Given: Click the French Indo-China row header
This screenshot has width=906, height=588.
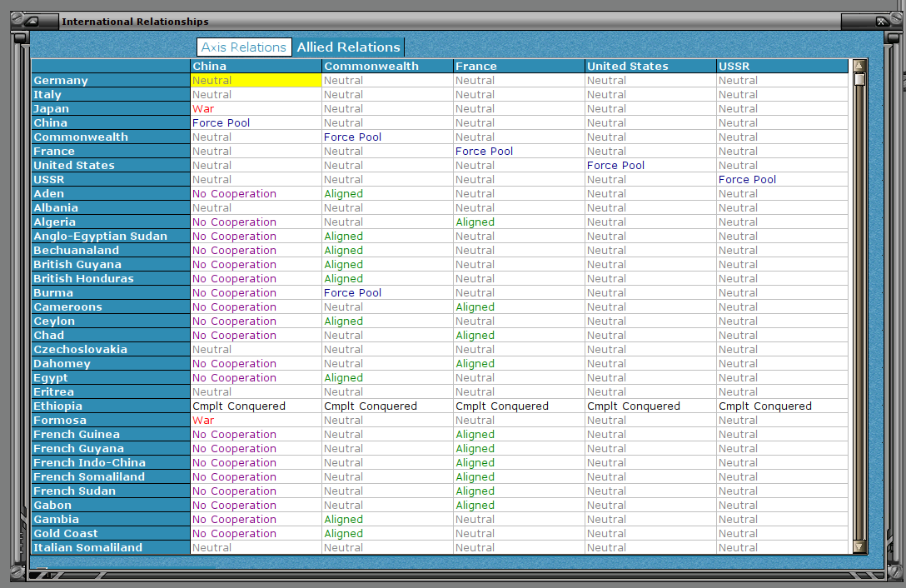Looking at the screenshot, I should coord(111,462).
